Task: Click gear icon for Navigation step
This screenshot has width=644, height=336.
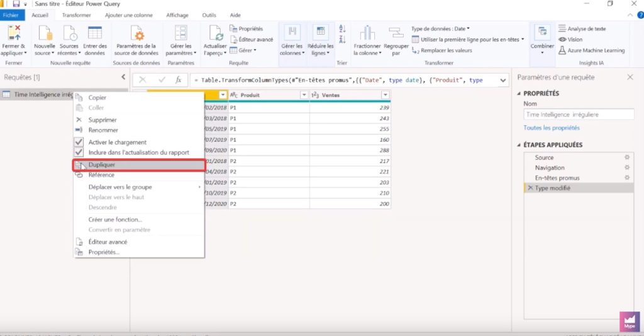Action: [x=627, y=167]
